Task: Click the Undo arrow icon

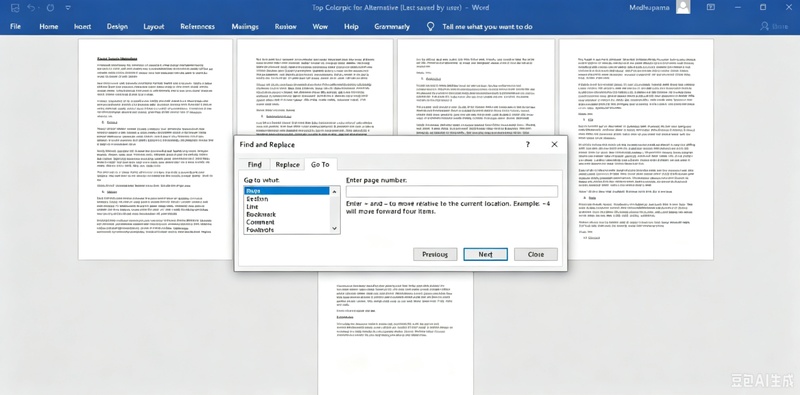Action: point(31,8)
